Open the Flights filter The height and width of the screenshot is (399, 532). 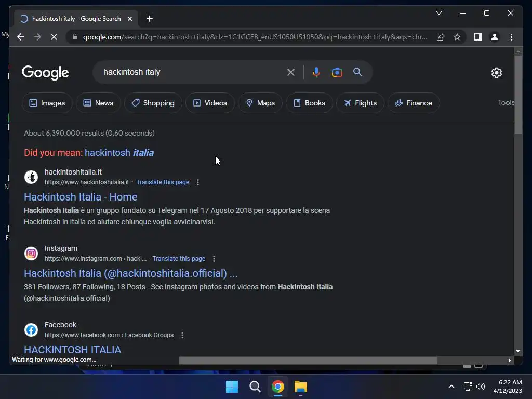tap(360, 103)
